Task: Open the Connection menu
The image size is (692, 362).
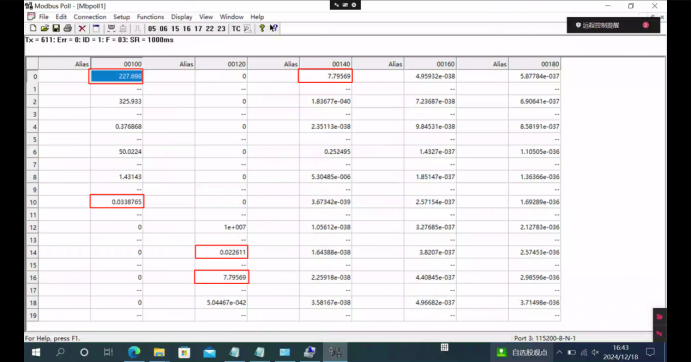Action: (x=90, y=17)
